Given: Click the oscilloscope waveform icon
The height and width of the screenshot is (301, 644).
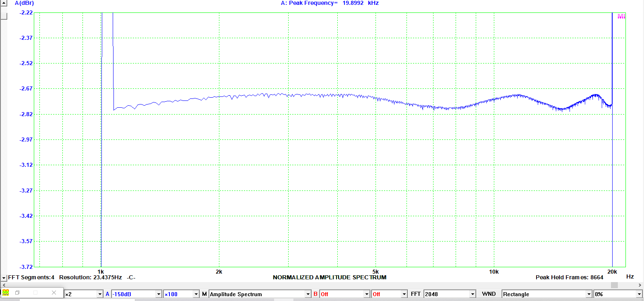Looking at the screenshot, I should pos(6,293).
